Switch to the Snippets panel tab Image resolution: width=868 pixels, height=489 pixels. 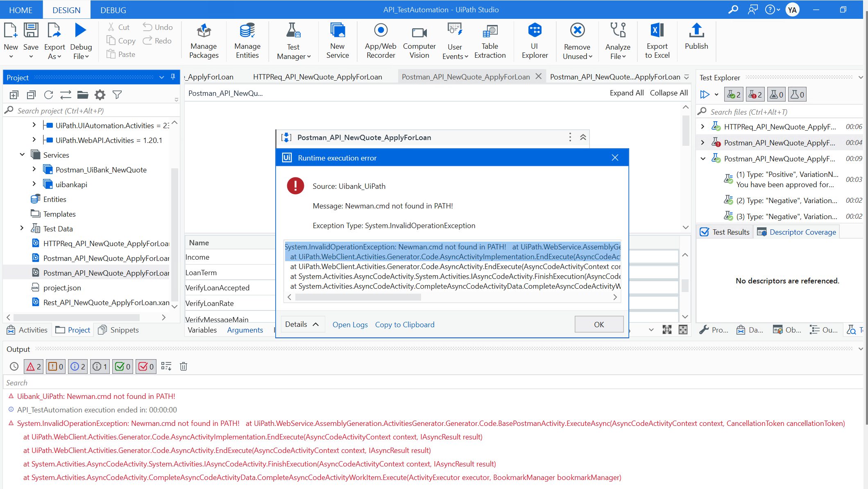click(119, 330)
